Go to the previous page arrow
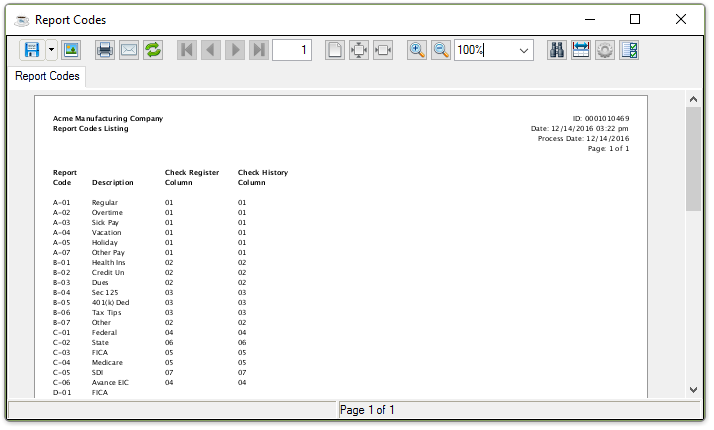The image size is (714, 430). pyautogui.click(x=211, y=50)
